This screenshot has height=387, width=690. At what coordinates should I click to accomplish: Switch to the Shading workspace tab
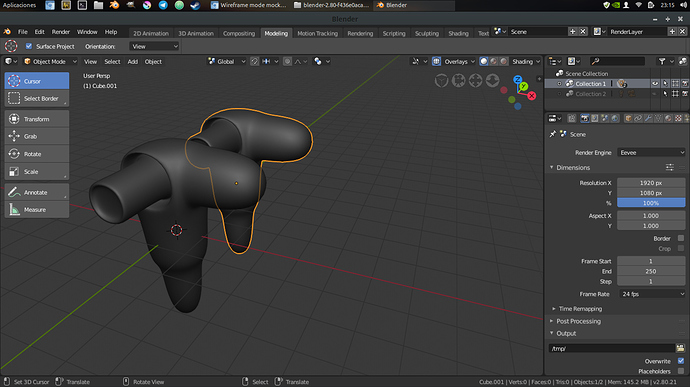coord(458,33)
